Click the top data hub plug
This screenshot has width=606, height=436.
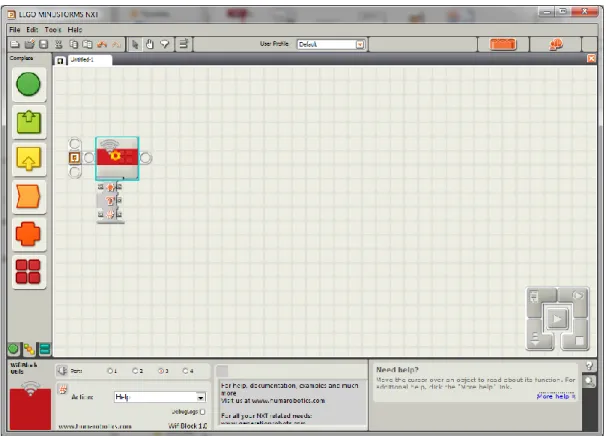(x=110, y=187)
